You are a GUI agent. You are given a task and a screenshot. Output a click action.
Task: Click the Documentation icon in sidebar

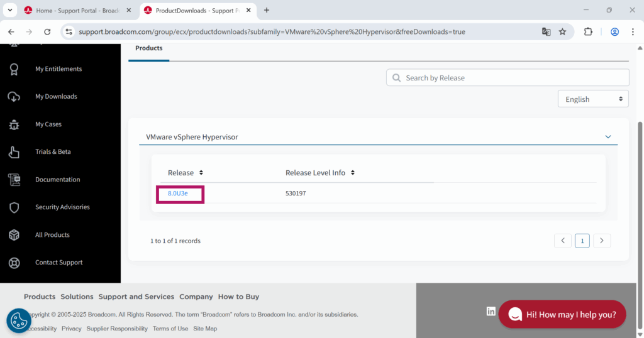click(x=14, y=180)
